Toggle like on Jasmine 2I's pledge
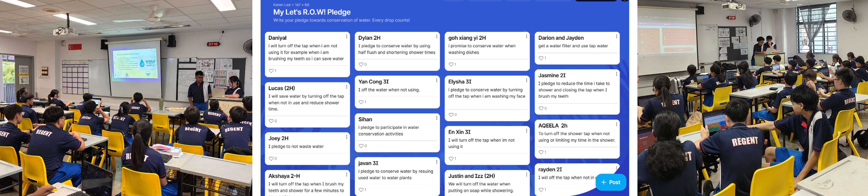The width and height of the screenshot is (868, 196). (x=541, y=109)
